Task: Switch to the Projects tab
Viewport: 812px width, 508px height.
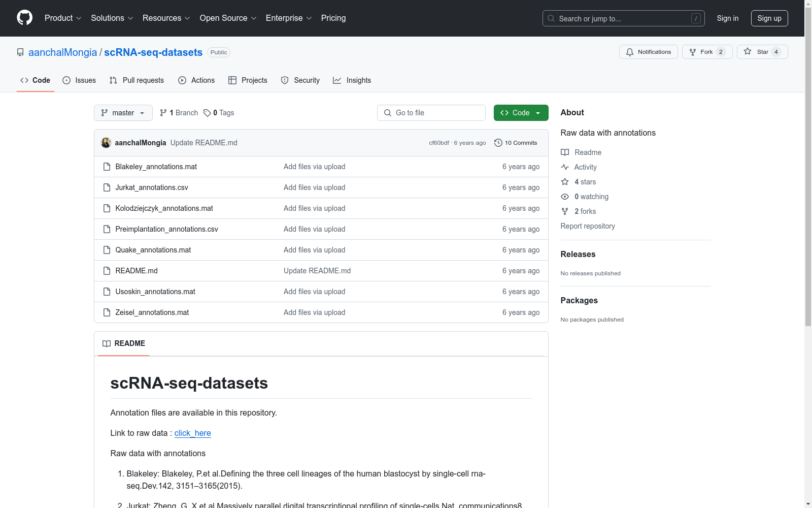Action: point(248,80)
